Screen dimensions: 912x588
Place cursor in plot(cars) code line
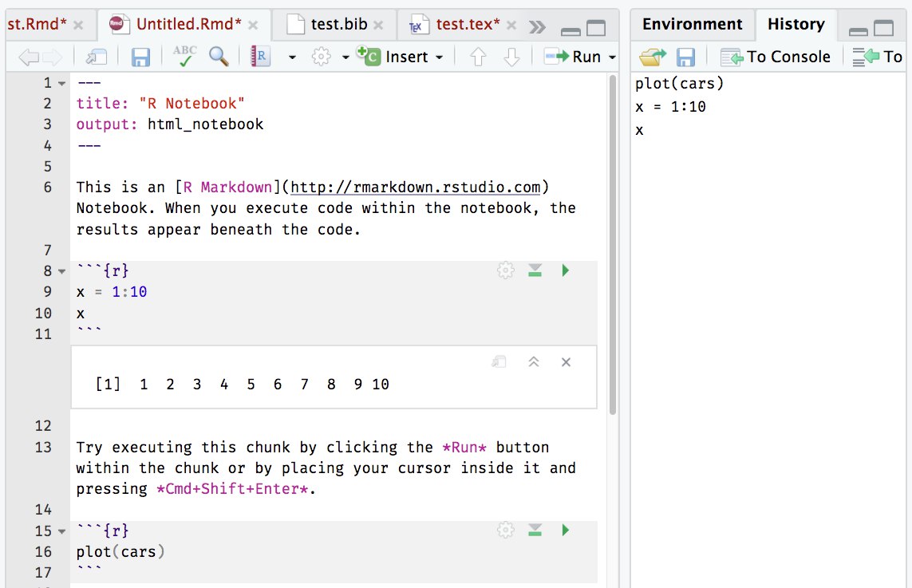click(120, 552)
